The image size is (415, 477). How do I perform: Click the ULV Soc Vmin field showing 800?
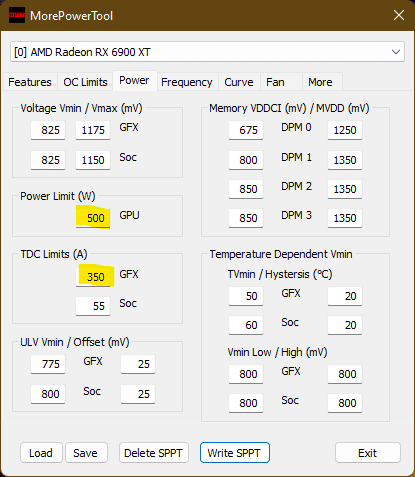pyautogui.click(x=48, y=394)
